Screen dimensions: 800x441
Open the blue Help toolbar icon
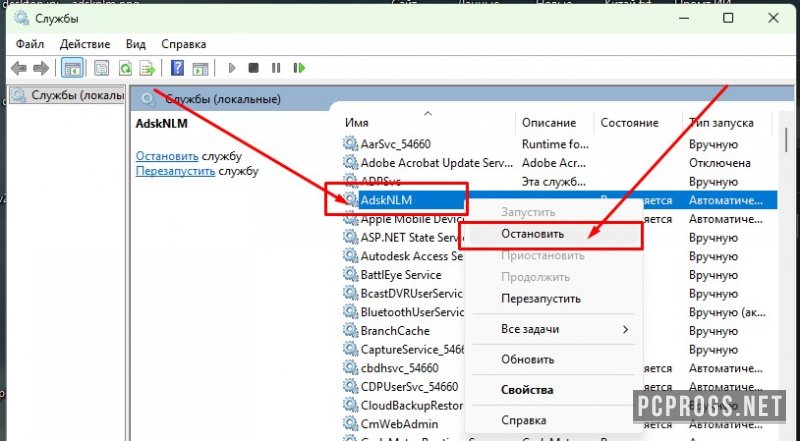[x=177, y=68]
